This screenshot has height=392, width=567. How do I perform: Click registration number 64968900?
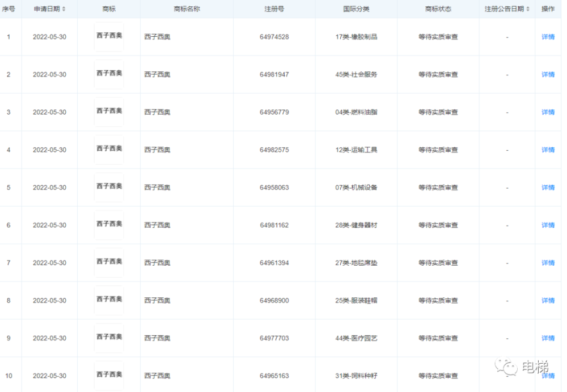point(274,301)
